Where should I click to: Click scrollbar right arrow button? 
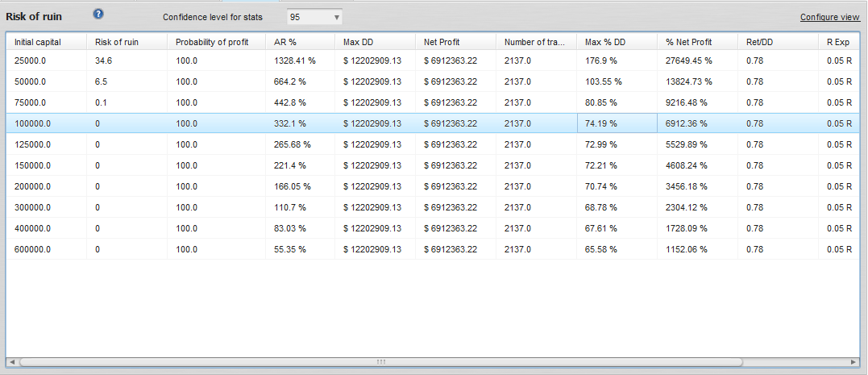(853, 362)
